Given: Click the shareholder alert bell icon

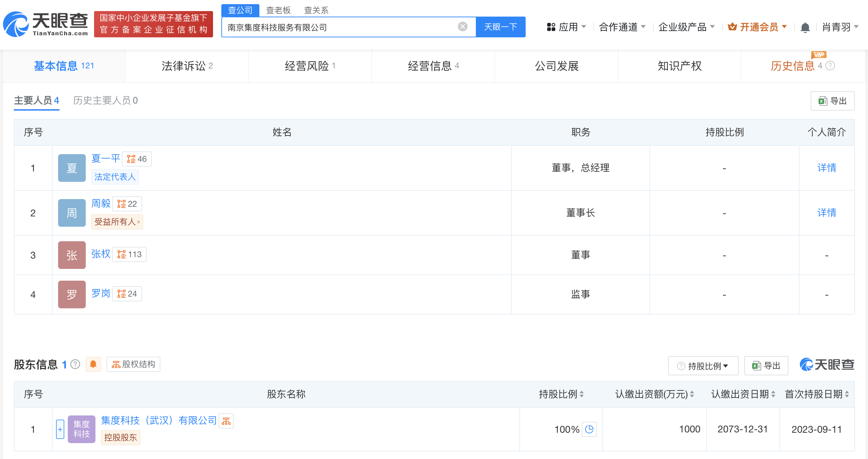Looking at the screenshot, I should [93, 364].
